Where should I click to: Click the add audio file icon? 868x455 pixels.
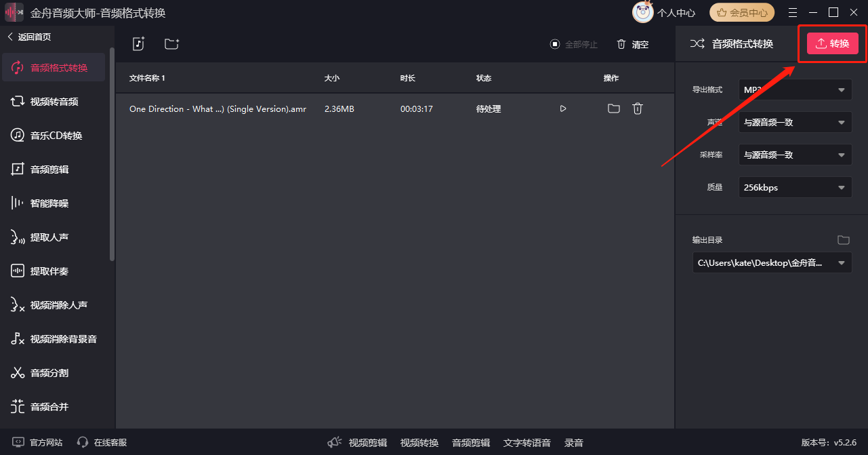tap(138, 44)
